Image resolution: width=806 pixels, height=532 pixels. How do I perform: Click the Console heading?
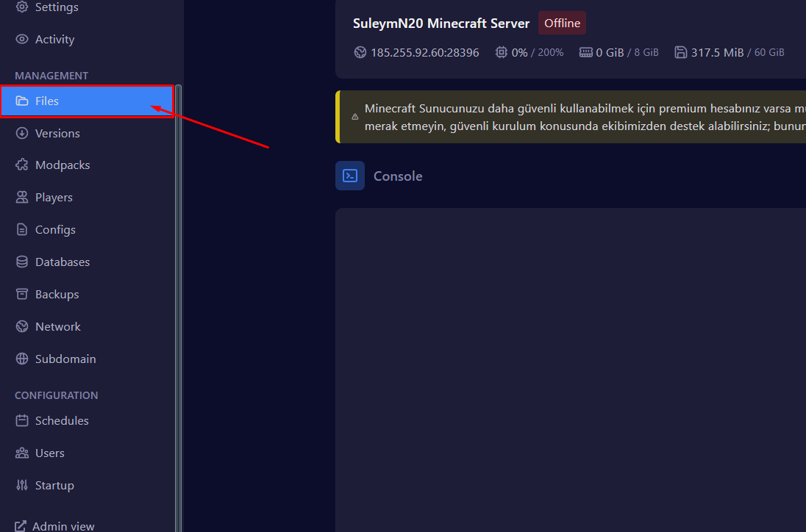[x=398, y=176]
